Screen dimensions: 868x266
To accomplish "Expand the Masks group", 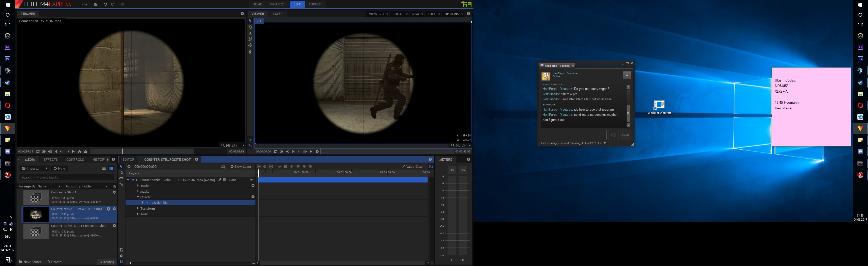I will pos(138,191).
